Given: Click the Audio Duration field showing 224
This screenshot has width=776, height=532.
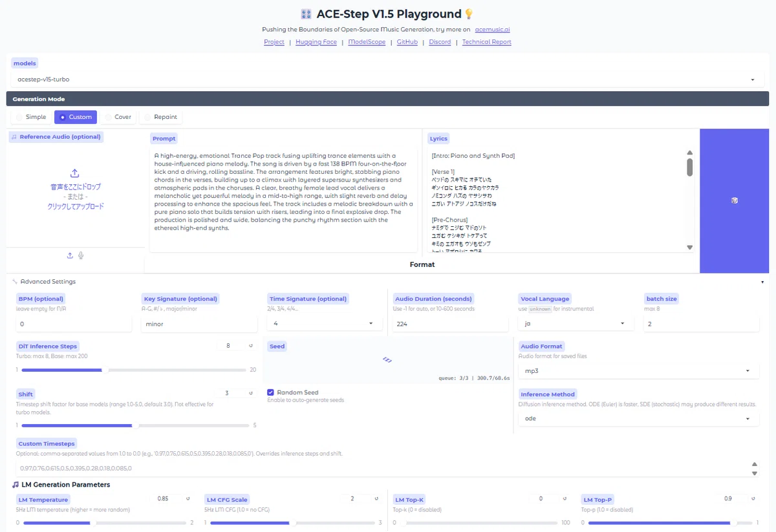Looking at the screenshot, I should tap(450, 324).
